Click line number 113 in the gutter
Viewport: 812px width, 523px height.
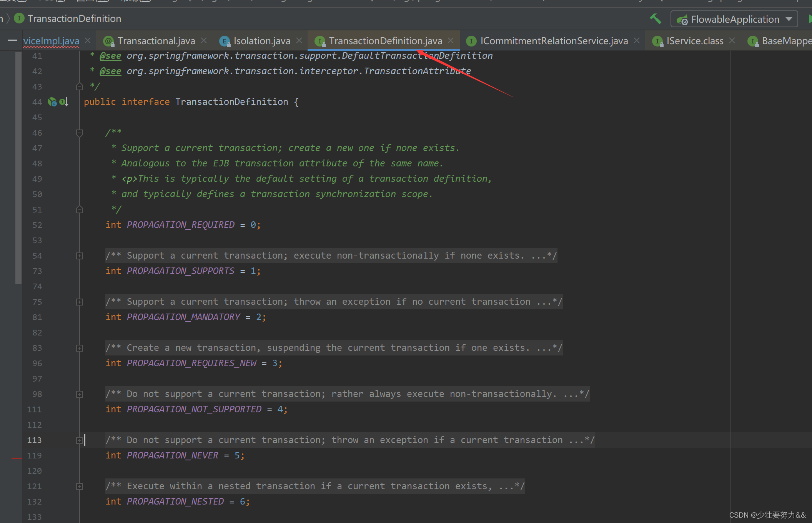[x=34, y=440]
